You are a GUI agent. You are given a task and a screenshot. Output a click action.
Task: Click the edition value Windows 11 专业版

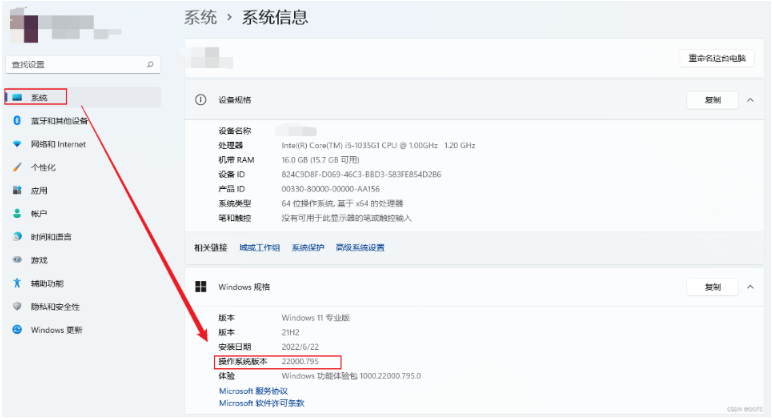pyautogui.click(x=315, y=318)
